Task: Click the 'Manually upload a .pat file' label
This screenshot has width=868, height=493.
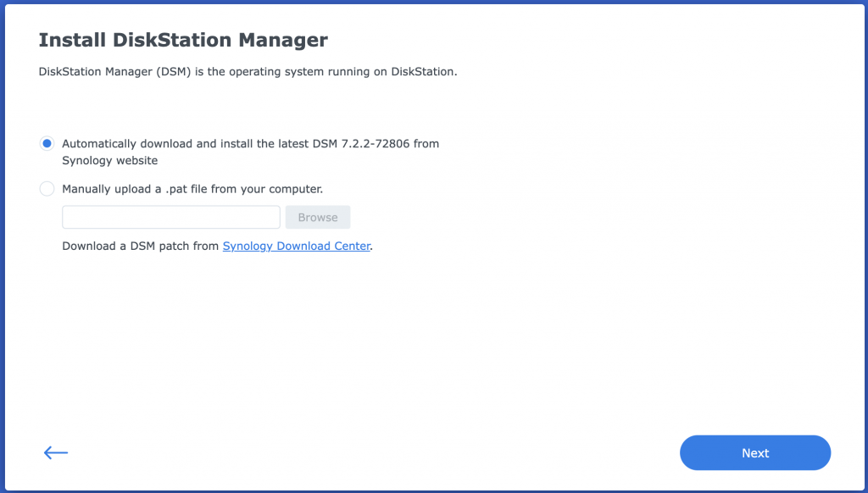Action: pos(192,189)
